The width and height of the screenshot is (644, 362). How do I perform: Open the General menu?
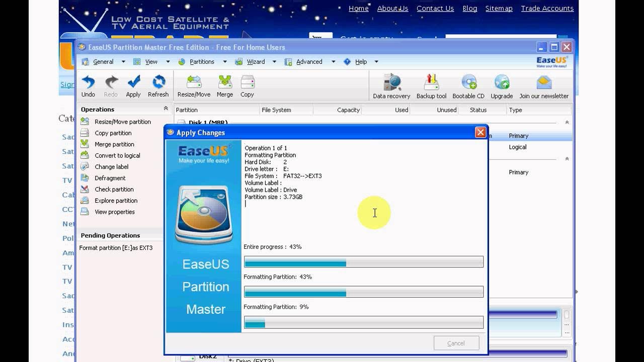pos(103,62)
